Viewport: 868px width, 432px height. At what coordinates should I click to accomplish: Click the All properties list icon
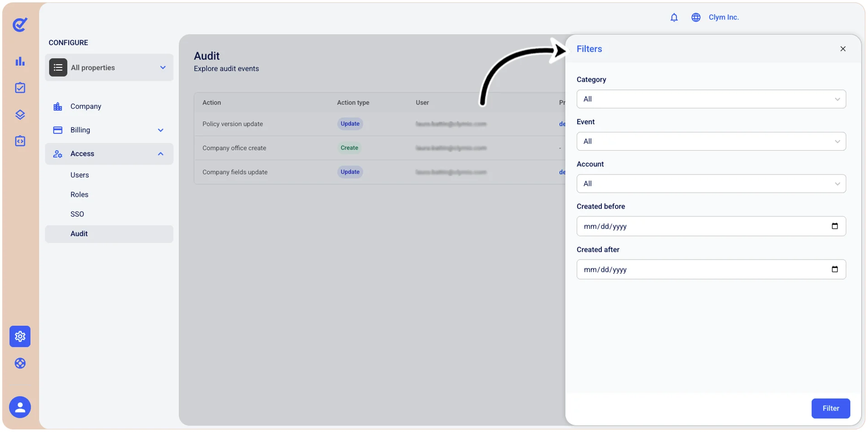(x=58, y=67)
